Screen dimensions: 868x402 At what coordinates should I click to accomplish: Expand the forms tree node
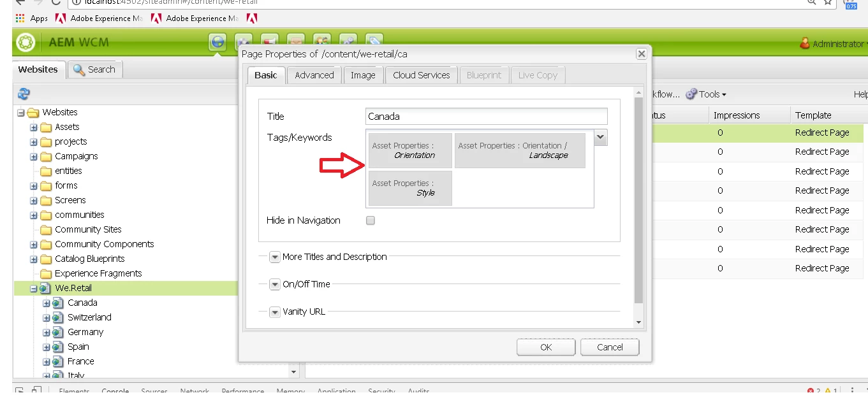pos(33,186)
